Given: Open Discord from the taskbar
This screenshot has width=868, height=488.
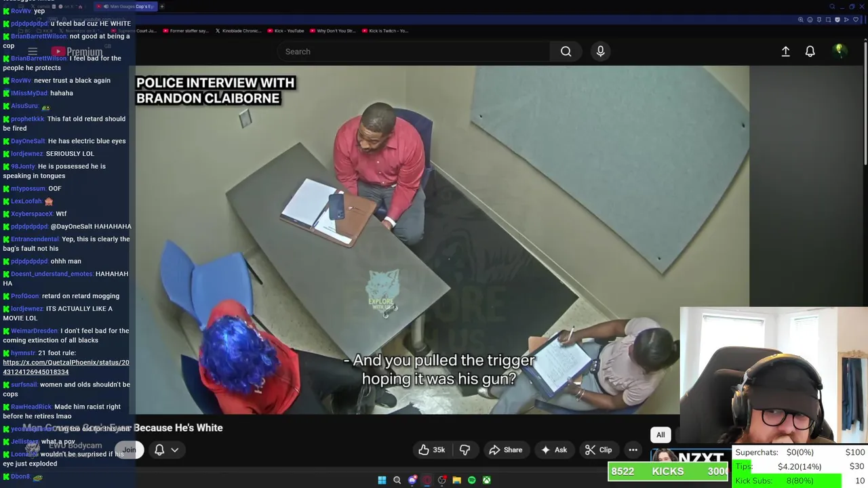Looking at the screenshot, I should click(x=412, y=480).
